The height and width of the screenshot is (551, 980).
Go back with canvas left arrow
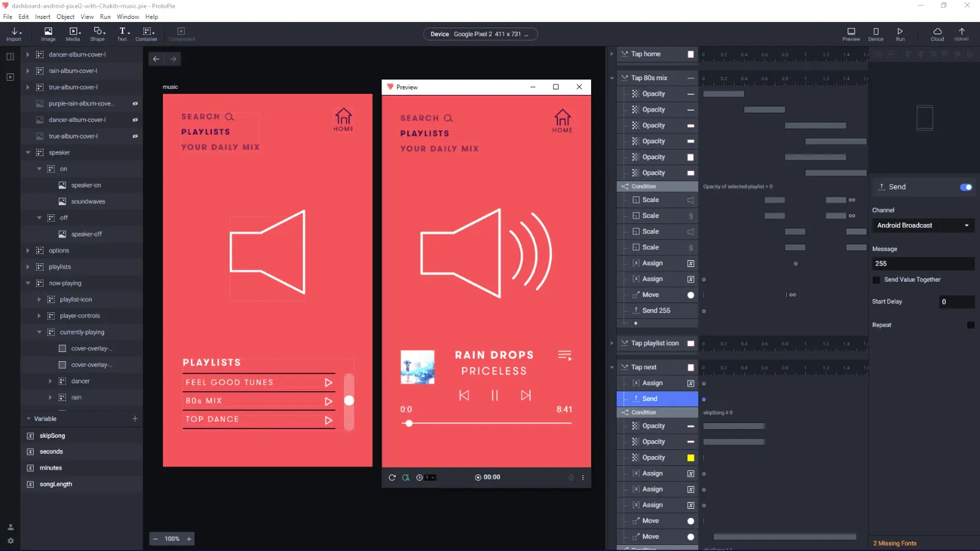156,59
